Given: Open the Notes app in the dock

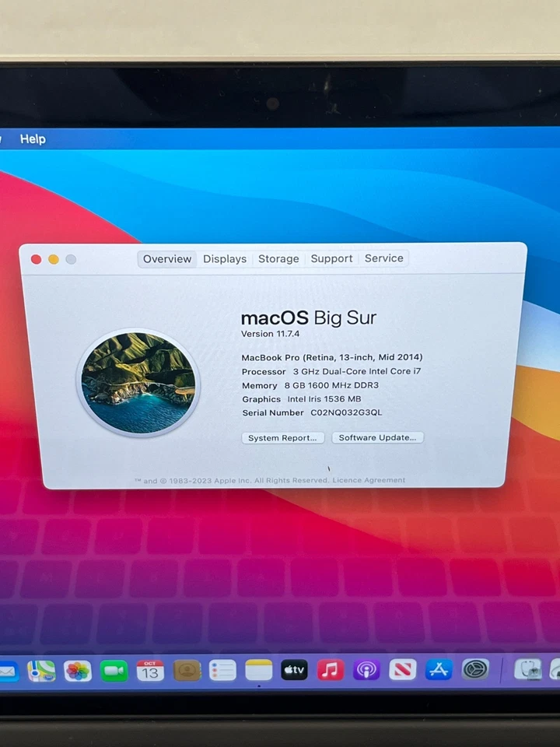Looking at the screenshot, I should pyautogui.click(x=258, y=670).
